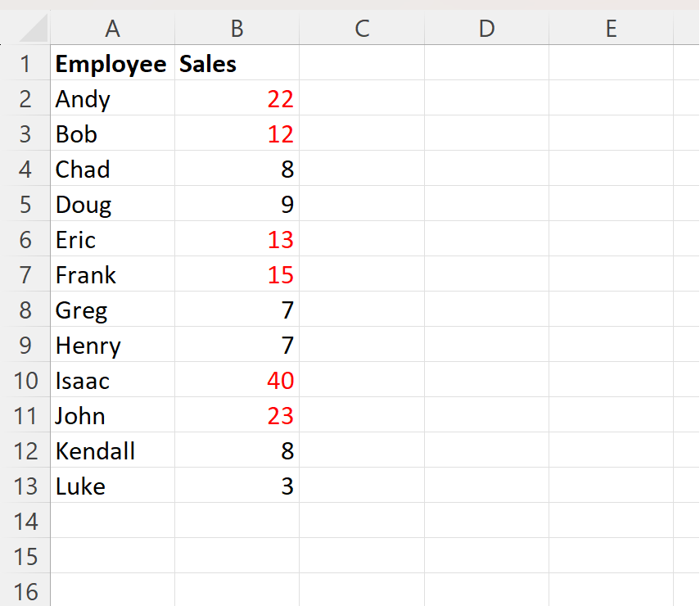Select row number 10
The width and height of the screenshot is (700, 606).
click(25, 381)
